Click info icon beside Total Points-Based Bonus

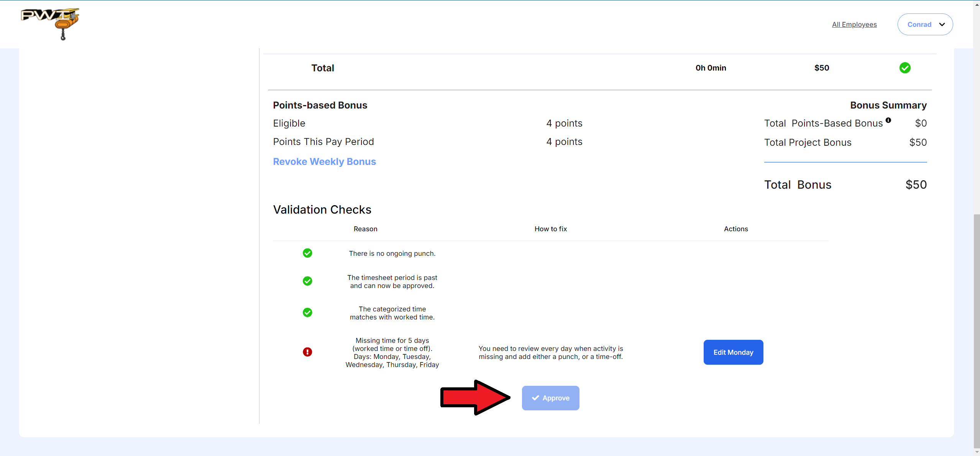(888, 120)
